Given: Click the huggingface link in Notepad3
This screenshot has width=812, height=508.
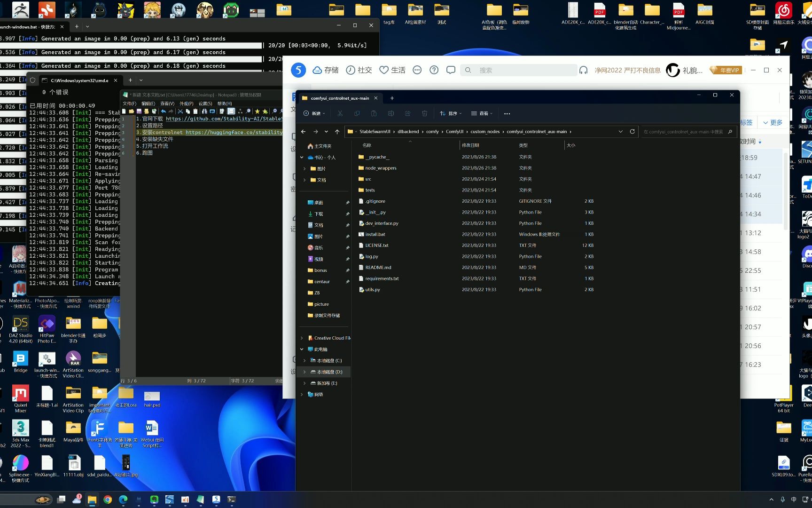Looking at the screenshot, I should [x=234, y=133].
